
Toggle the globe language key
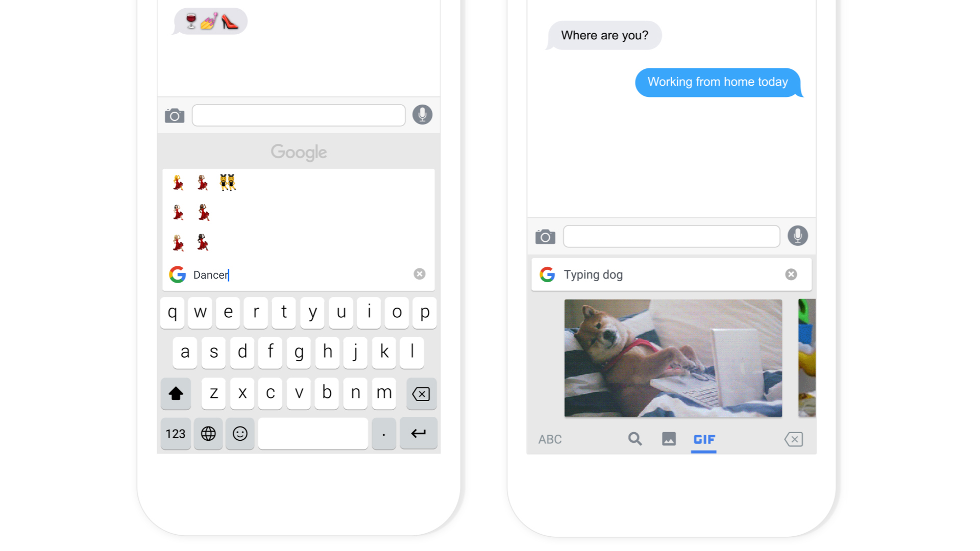209,433
